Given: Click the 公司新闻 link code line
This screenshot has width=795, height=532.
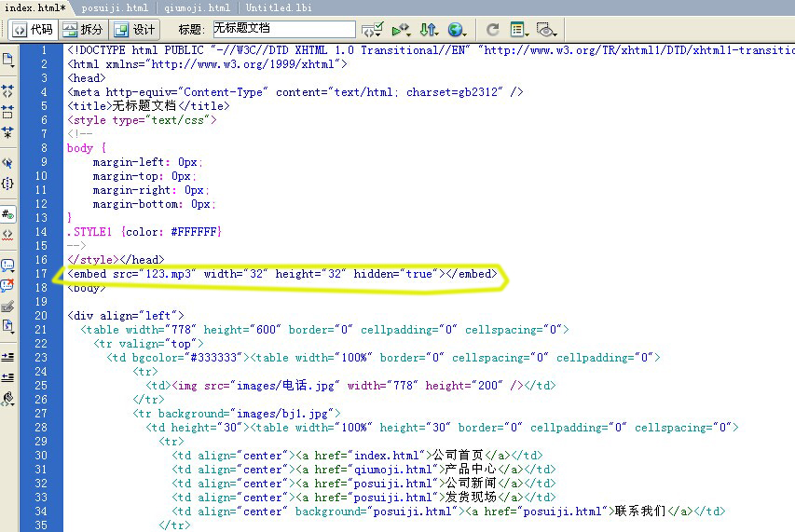Looking at the screenshot, I should [x=364, y=484].
